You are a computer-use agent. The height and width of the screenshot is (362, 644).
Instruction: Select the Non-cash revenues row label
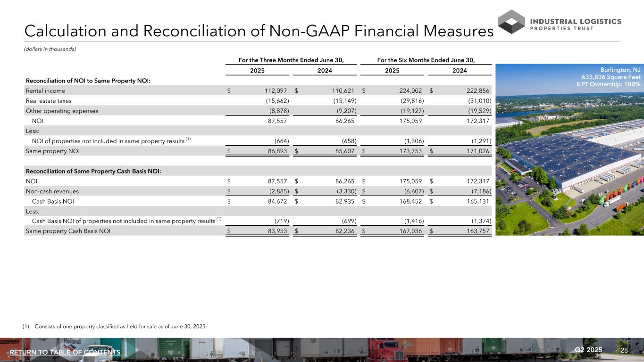point(52,191)
